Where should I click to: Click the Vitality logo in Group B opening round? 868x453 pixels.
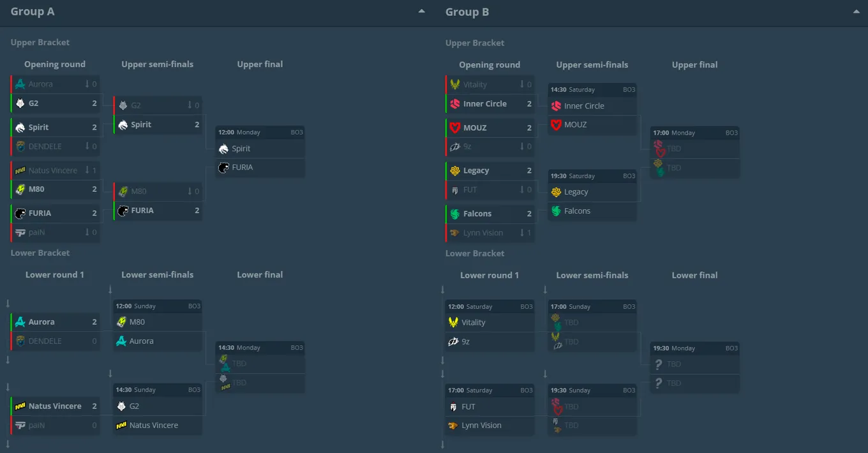click(x=454, y=84)
